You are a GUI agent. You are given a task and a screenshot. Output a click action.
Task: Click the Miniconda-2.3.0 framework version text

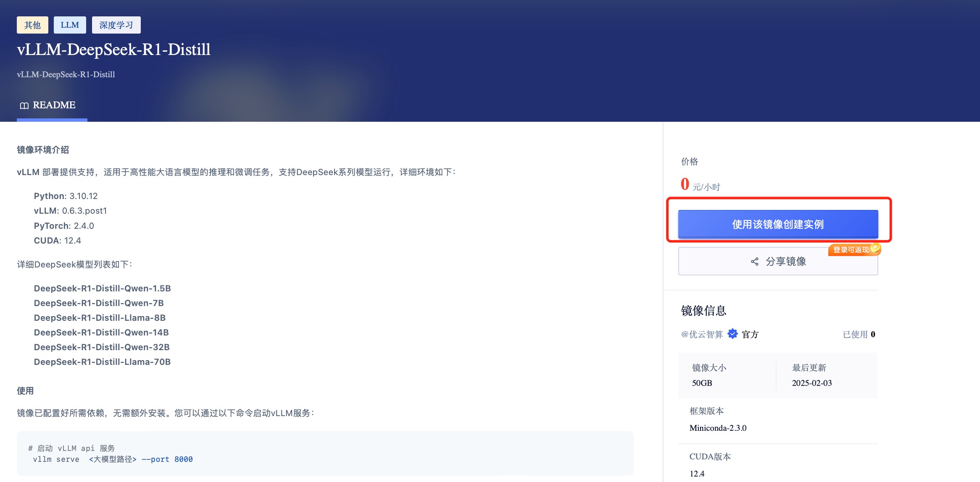[x=718, y=428]
